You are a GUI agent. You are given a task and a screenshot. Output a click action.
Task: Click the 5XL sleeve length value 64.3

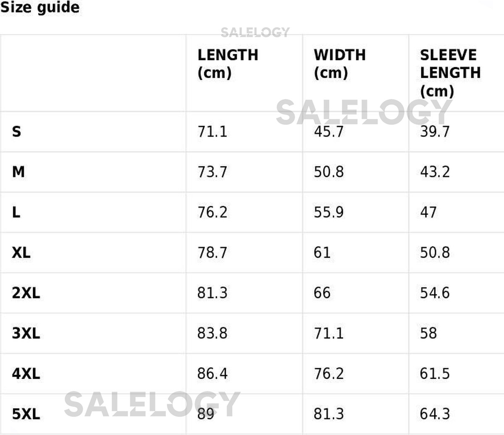435,414
